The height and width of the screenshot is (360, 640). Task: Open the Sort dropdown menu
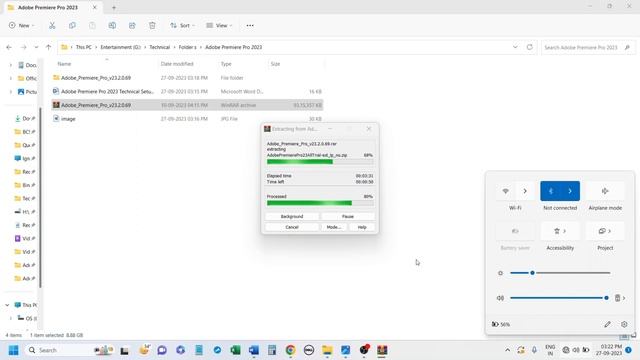click(182, 25)
